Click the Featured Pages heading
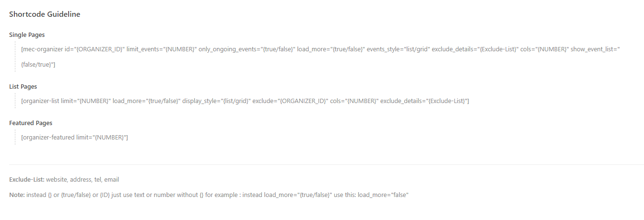The image size is (644, 220). click(x=31, y=123)
